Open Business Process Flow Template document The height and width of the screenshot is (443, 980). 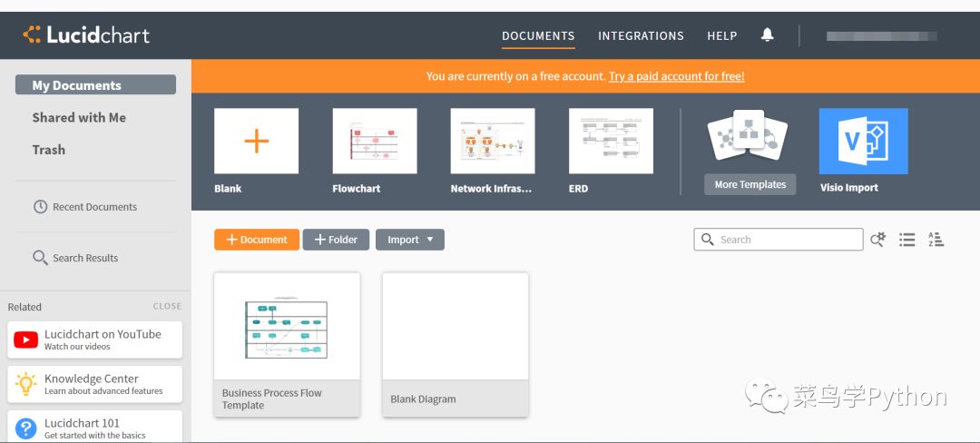click(x=287, y=345)
